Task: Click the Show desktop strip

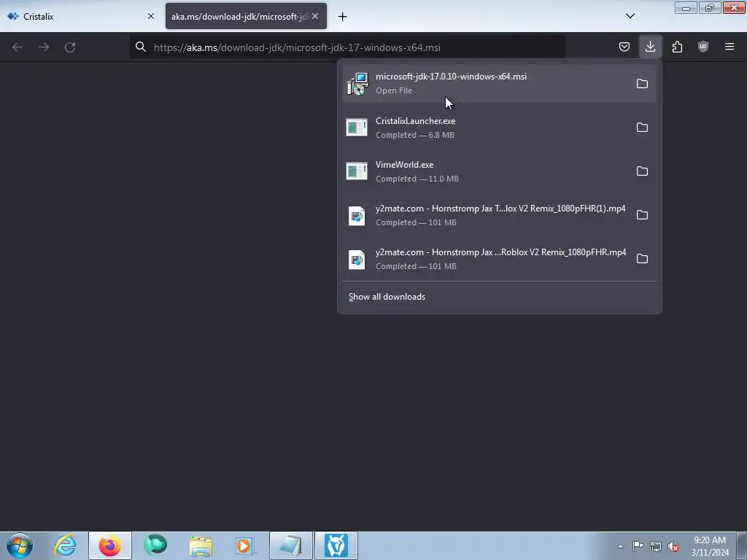Action: click(x=742, y=545)
